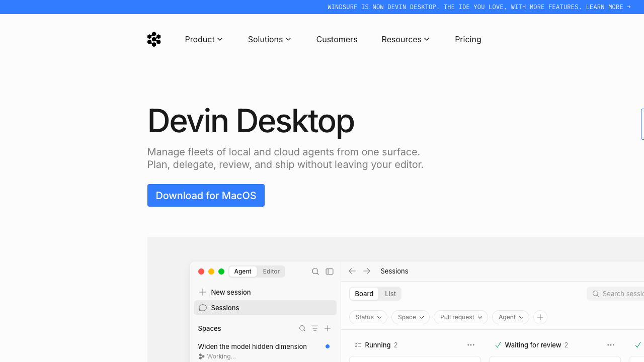
Task: Select the Sessions sidebar item
Action: 265,308
